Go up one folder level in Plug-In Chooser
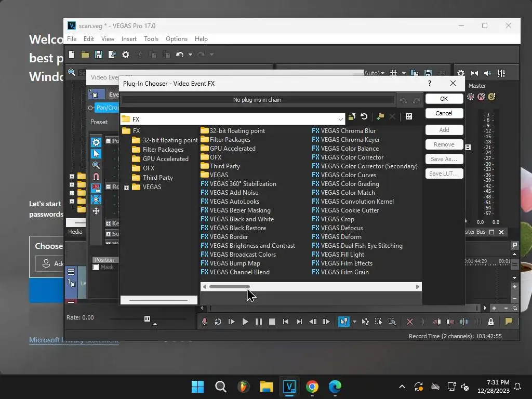Viewport: 532px width, 399px height. tap(352, 117)
